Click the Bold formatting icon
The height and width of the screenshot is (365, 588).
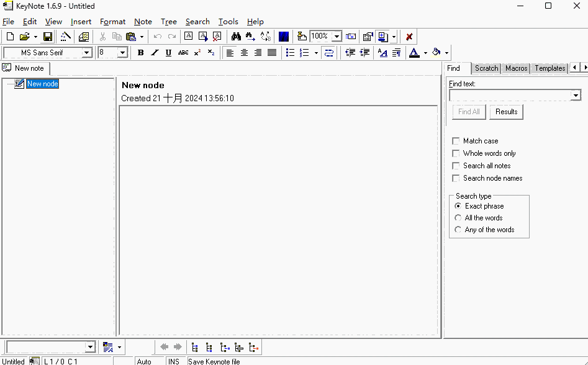tap(141, 53)
